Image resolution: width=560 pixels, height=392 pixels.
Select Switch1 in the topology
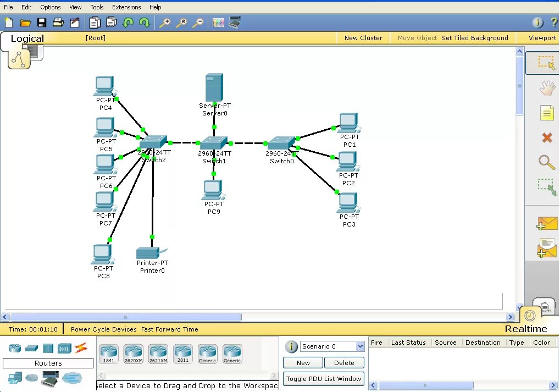pos(214,143)
